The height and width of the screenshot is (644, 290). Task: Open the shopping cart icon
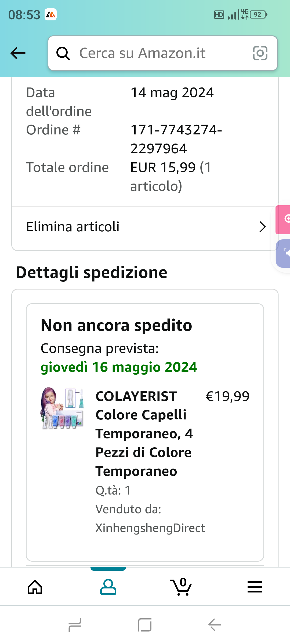[x=182, y=587]
